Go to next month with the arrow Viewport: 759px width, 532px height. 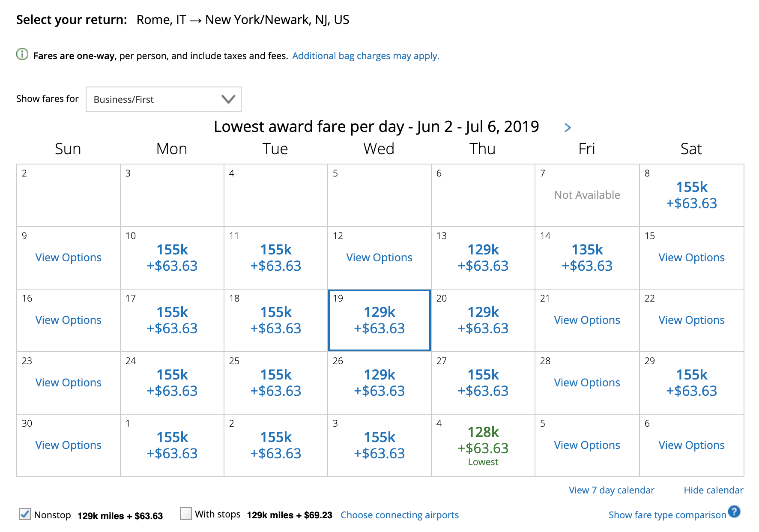coord(568,128)
